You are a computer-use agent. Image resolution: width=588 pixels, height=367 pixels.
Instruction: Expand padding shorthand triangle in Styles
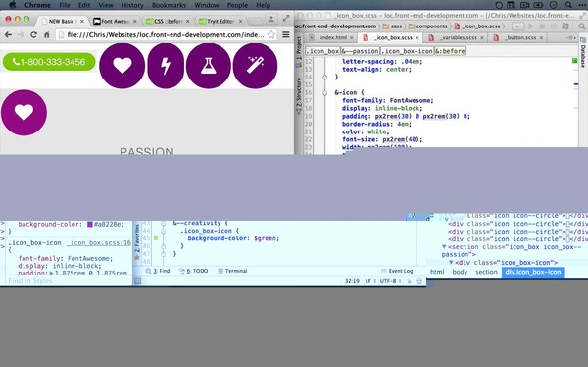[x=51, y=273]
